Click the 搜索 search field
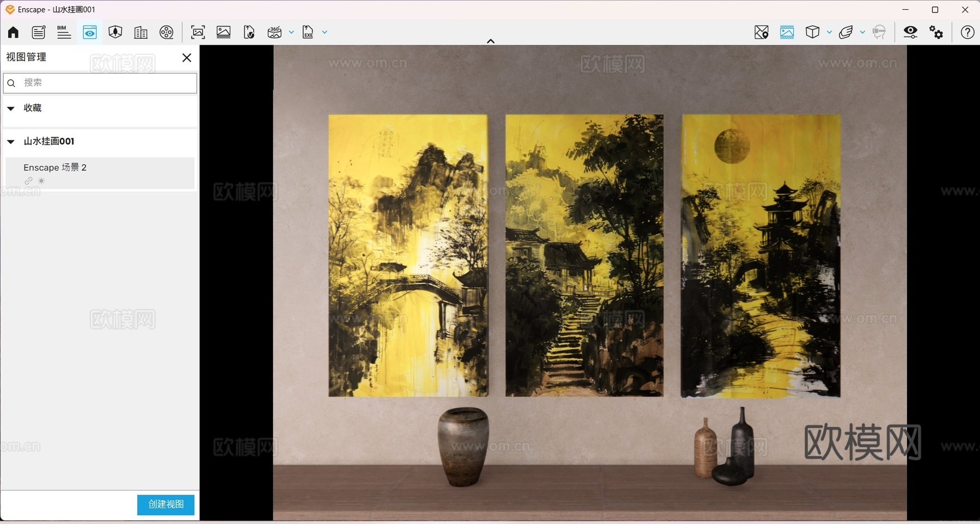The height and width of the screenshot is (524, 980). pos(100,83)
